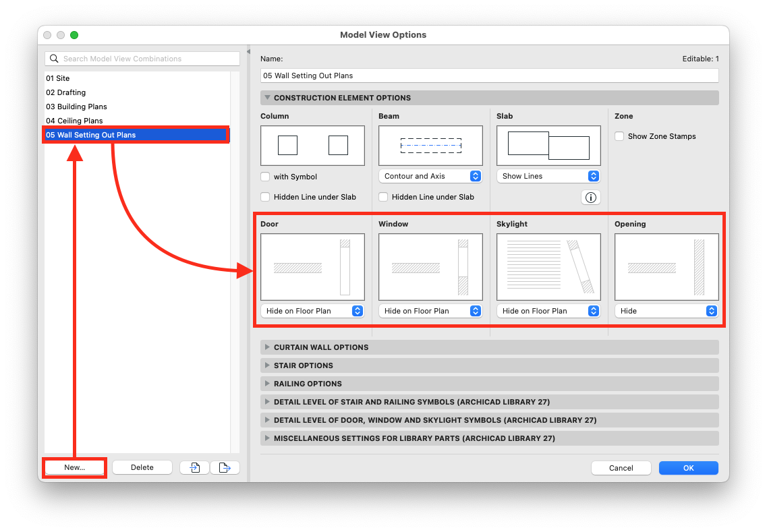Click the export combination icon button

[225, 467]
